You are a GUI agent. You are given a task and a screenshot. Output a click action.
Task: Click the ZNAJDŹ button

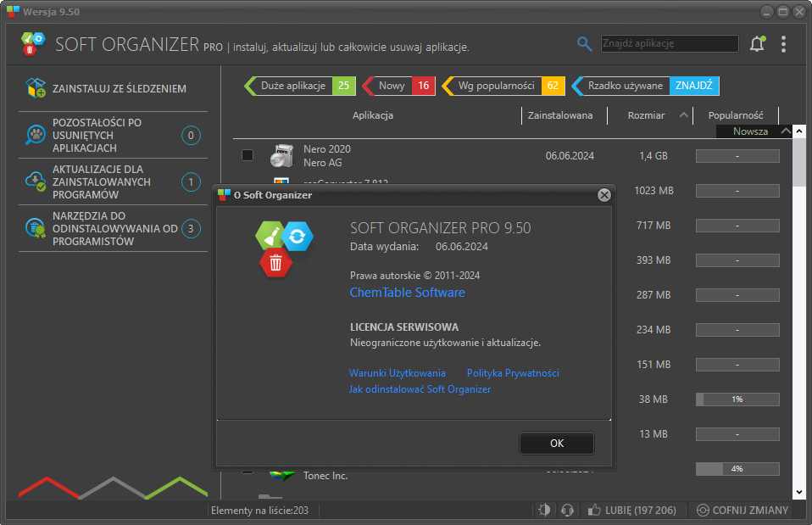[694, 86]
